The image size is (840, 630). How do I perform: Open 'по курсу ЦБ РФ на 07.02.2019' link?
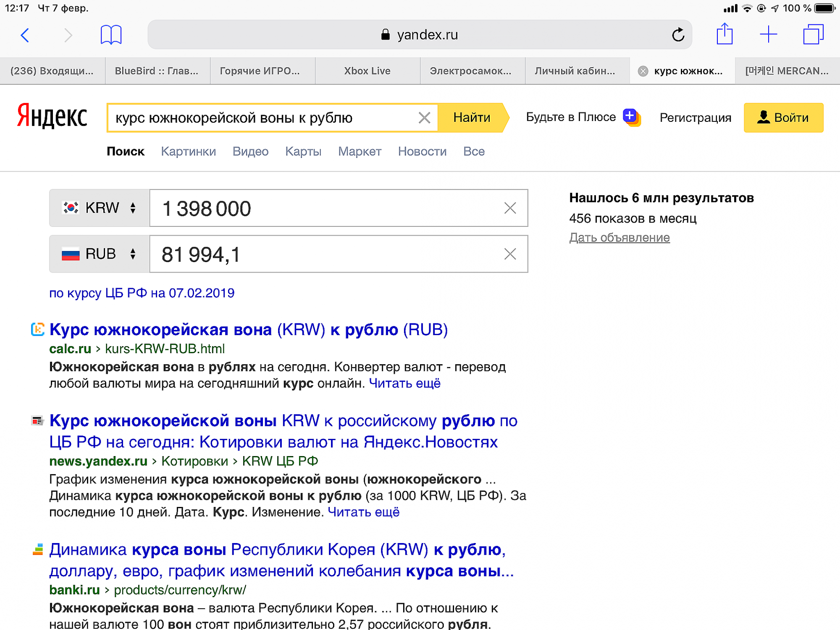pyautogui.click(x=142, y=293)
